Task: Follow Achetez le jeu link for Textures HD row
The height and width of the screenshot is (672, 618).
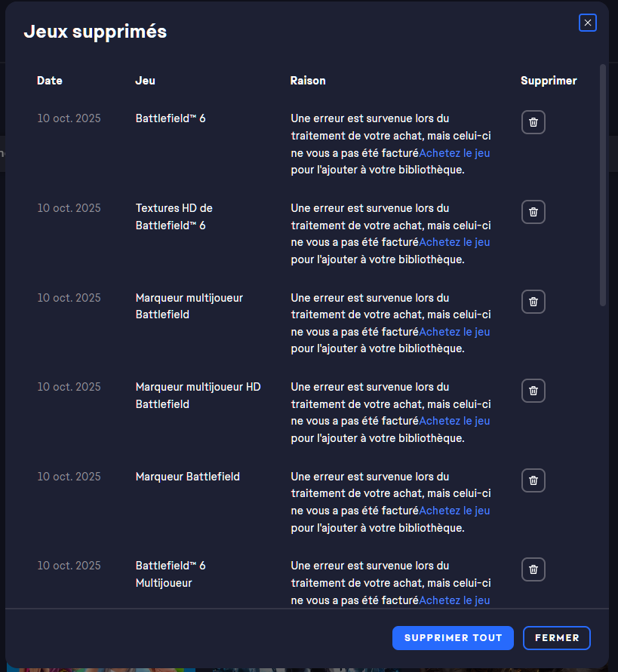Action: (454, 242)
